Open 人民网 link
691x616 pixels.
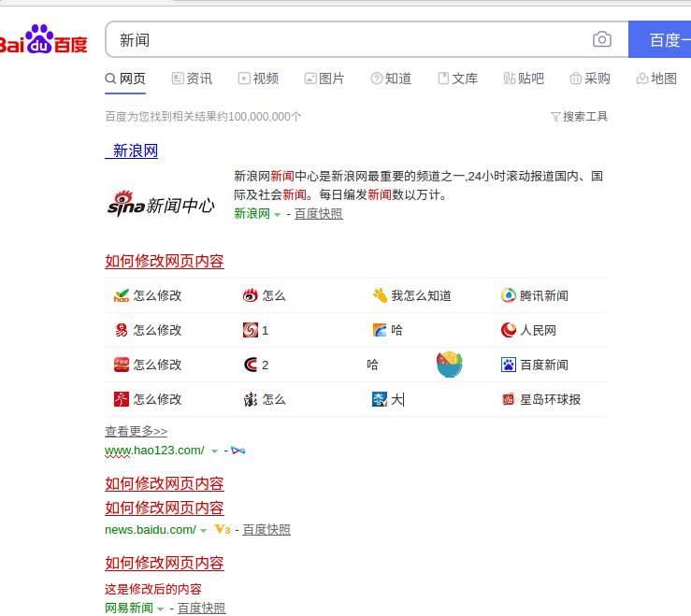538,330
